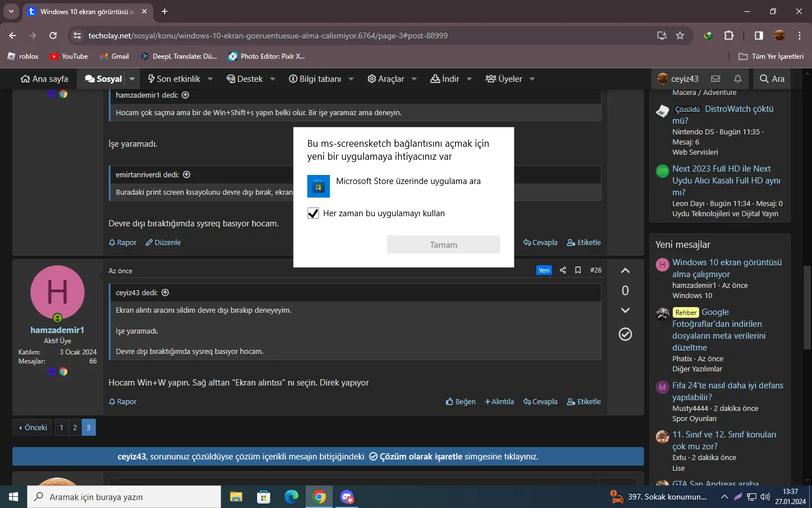This screenshot has width=812, height=508.
Task: Toggle Chrome side panel icon
Action: click(759, 36)
